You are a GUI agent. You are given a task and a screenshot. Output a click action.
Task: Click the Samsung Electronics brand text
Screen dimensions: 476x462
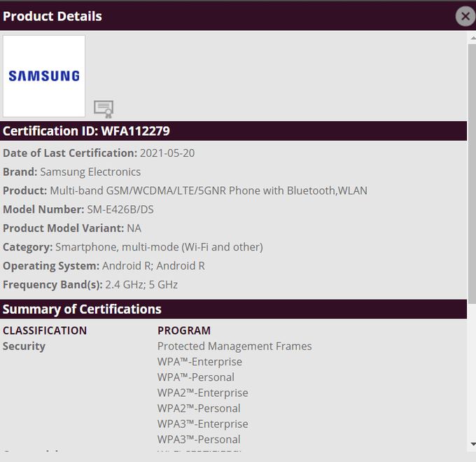pyautogui.click(x=90, y=172)
